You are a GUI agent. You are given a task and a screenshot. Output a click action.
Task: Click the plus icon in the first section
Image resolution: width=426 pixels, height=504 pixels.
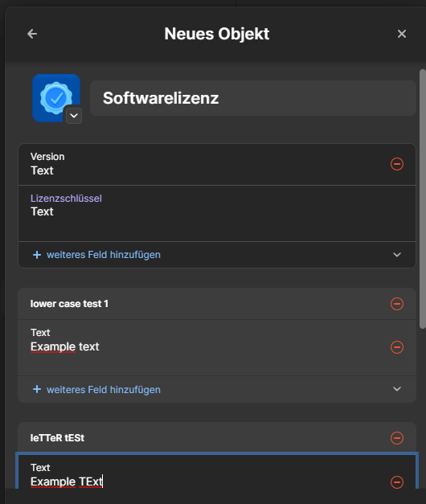[37, 255]
